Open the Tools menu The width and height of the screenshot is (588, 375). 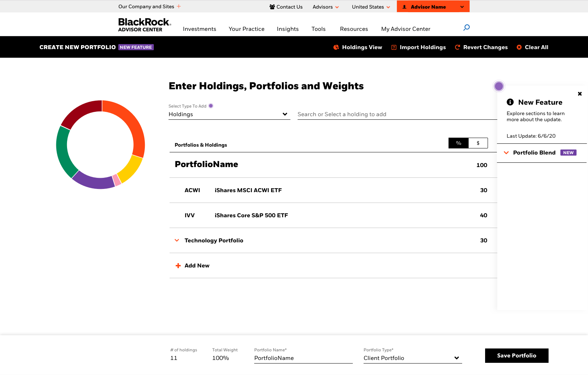tap(318, 29)
